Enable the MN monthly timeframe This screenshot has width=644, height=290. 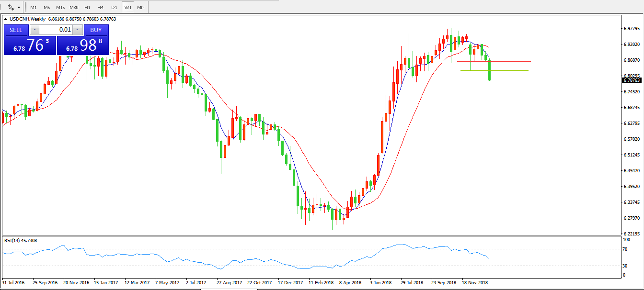tap(140, 8)
